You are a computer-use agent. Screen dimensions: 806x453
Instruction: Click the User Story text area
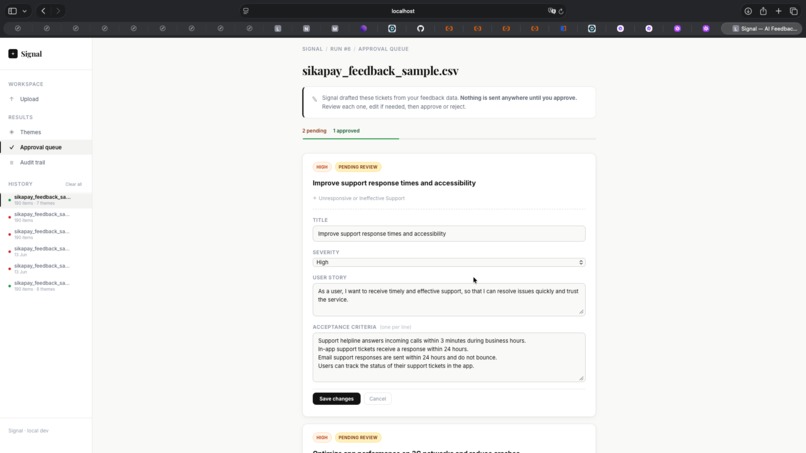[449, 299]
